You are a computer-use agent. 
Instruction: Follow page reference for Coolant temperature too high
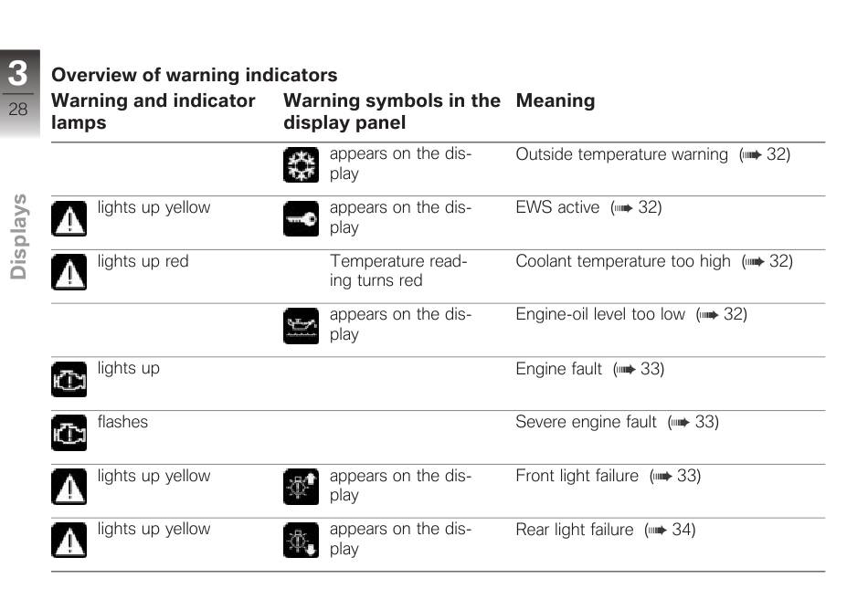(767, 261)
